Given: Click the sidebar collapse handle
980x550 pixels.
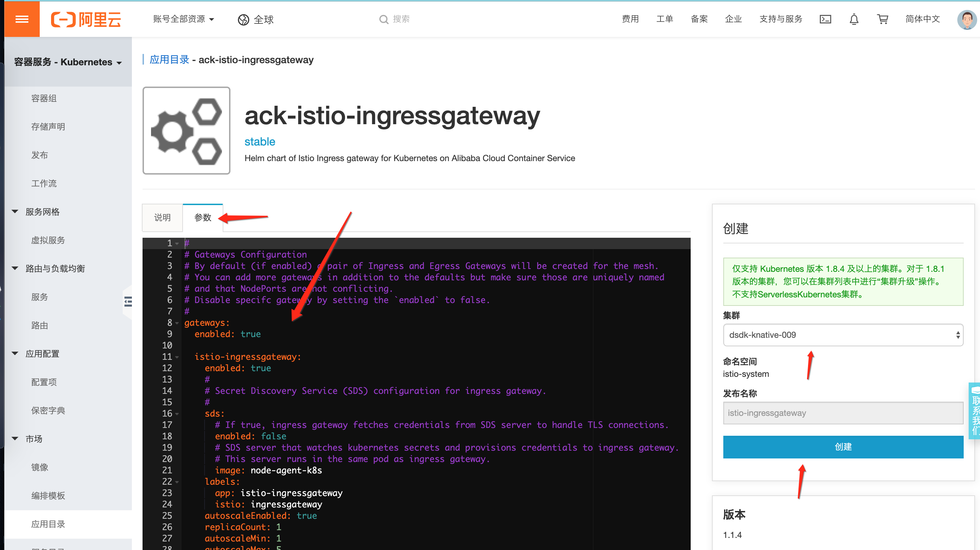Looking at the screenshot, I should click(x=128, y=302).
